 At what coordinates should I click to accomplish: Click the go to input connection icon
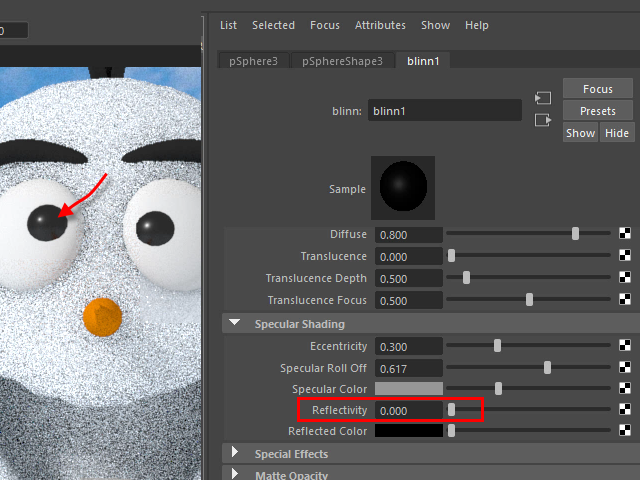click(543, 98)
